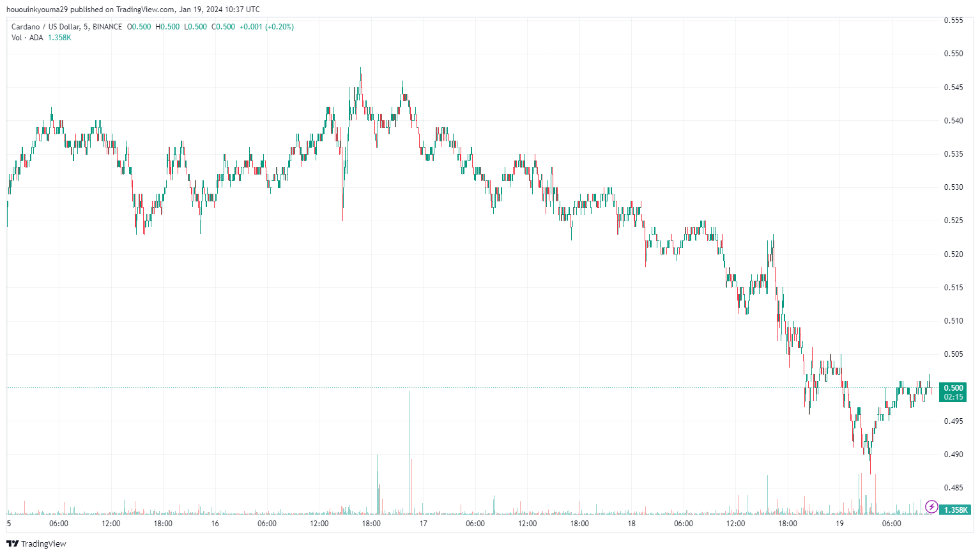980x555 pixels.
Task: Click the green 0.500 current price tag
Action: click(x=953, y=387)
